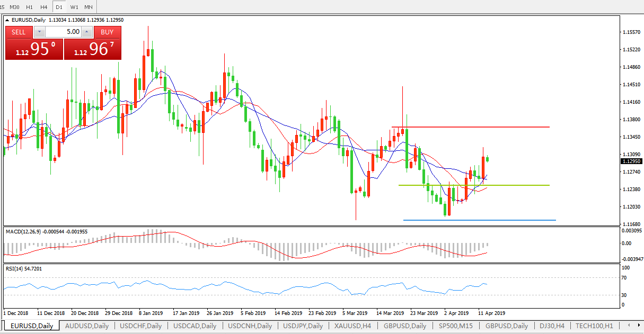Open the AUDUSD,Daily chart tab
Image resolution: width=644 pixels, height=334 pixels.
point(86,326)
